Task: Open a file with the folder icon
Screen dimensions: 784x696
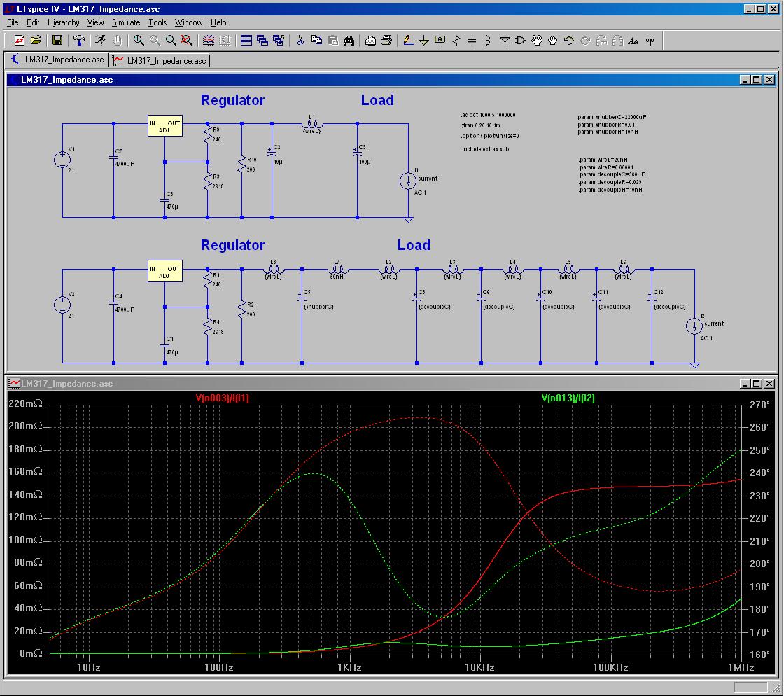Action: (36, 41)
